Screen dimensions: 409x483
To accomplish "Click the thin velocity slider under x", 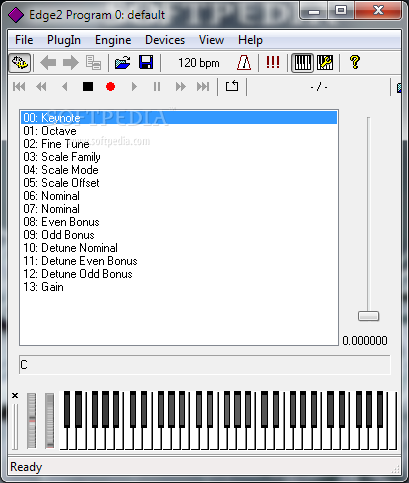I will (15, 427).
